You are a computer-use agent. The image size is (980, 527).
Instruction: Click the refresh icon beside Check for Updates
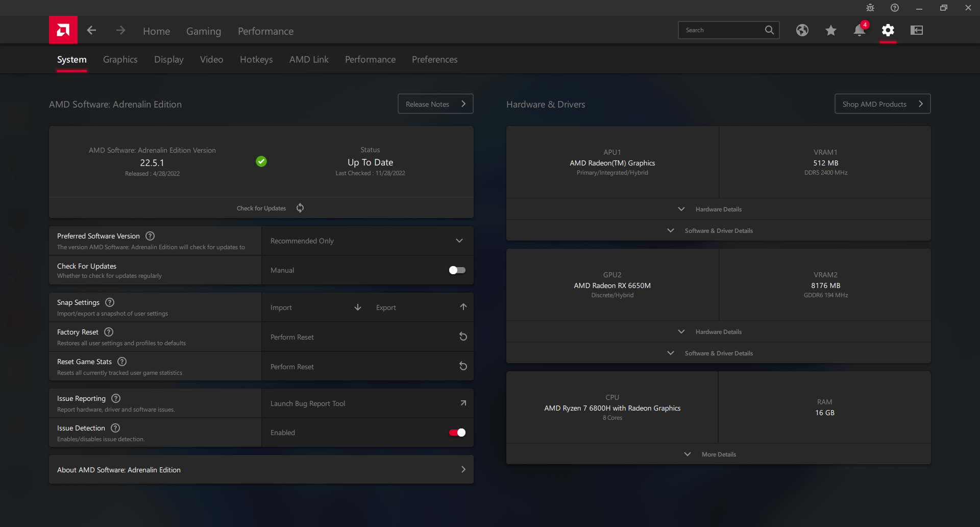300,208
